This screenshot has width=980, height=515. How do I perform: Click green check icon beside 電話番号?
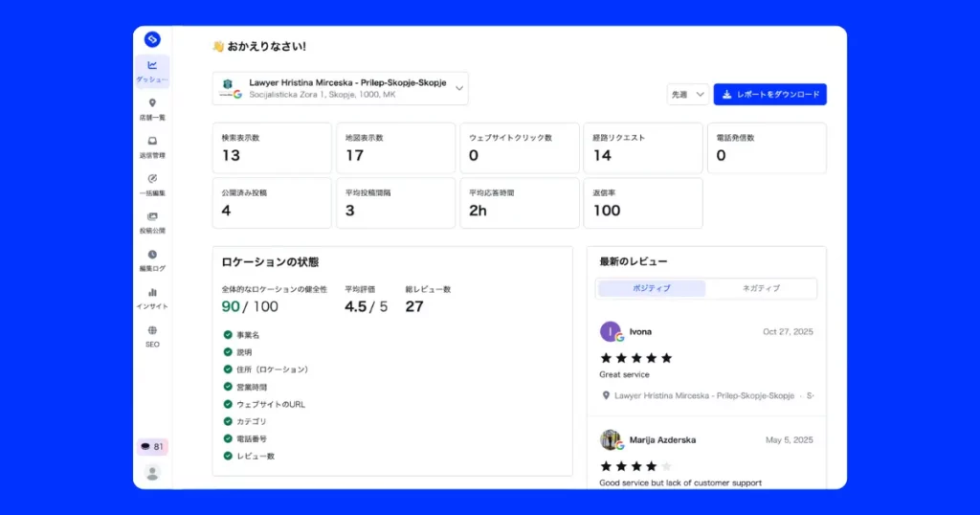tap(228, 438)
